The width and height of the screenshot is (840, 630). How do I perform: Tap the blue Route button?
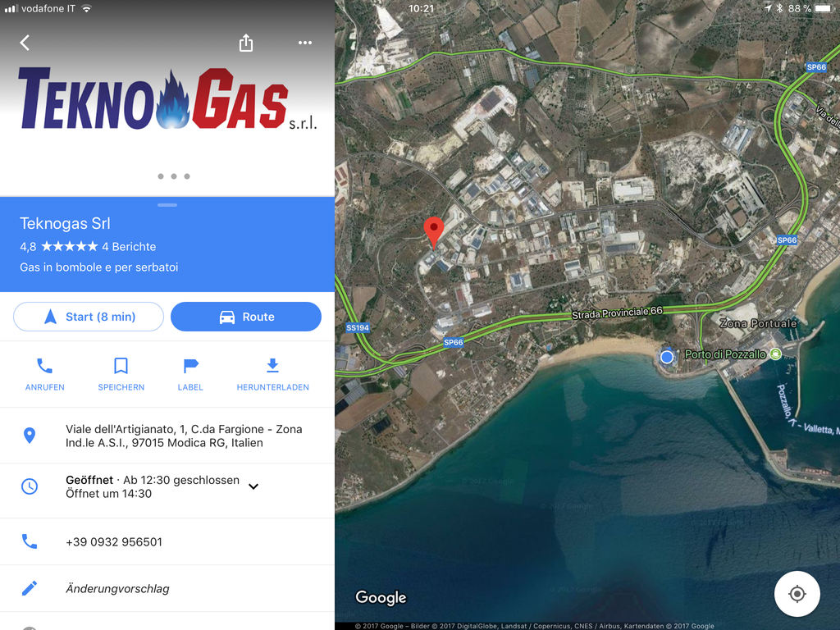coord(246,317)
